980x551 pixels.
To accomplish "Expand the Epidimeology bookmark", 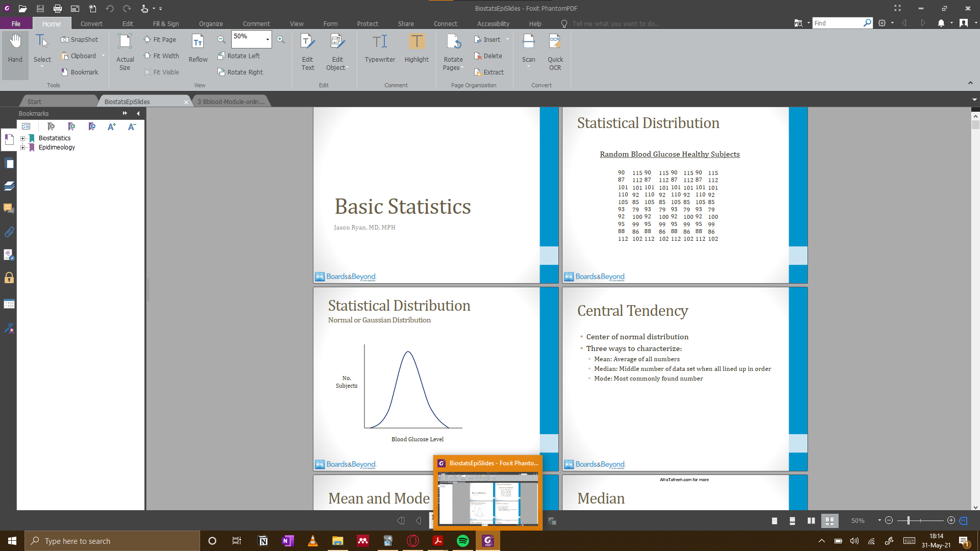I will coord(22,147).
